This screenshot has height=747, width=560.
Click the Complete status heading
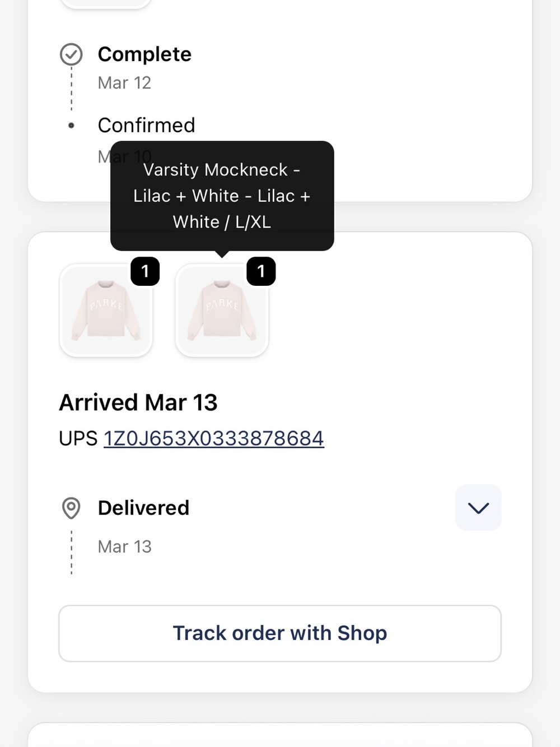click(x=144, y=54)
